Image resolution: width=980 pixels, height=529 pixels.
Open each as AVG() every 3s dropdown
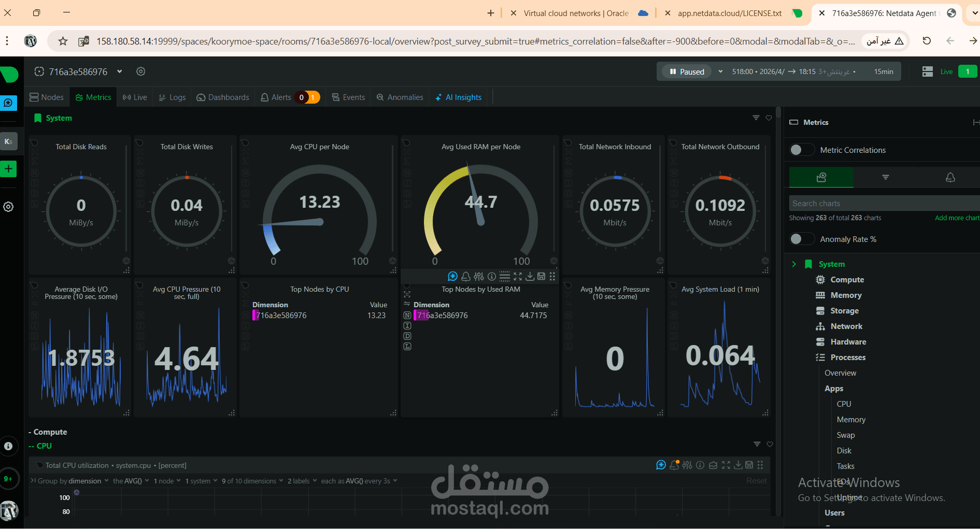click(360, 481)
